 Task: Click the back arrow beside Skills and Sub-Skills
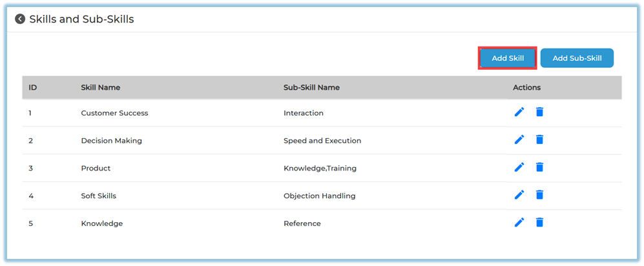pyautogui.click(x=20, y=19)
